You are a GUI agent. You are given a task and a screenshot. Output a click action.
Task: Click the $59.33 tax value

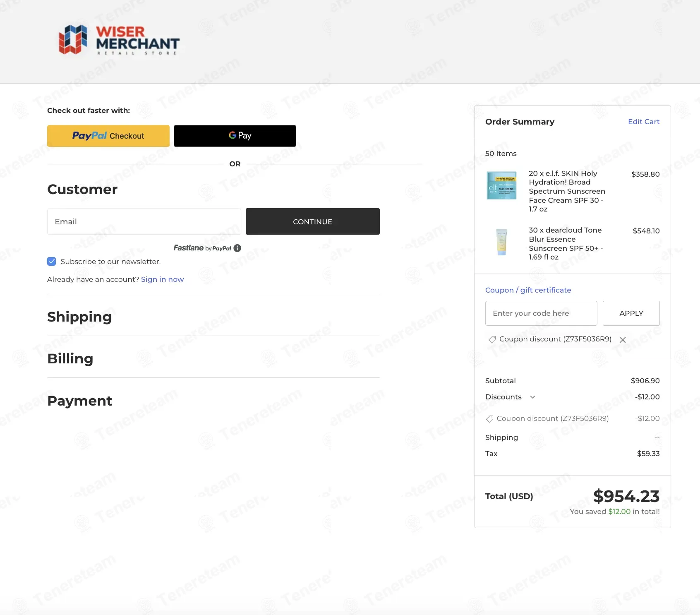[648, 454]
